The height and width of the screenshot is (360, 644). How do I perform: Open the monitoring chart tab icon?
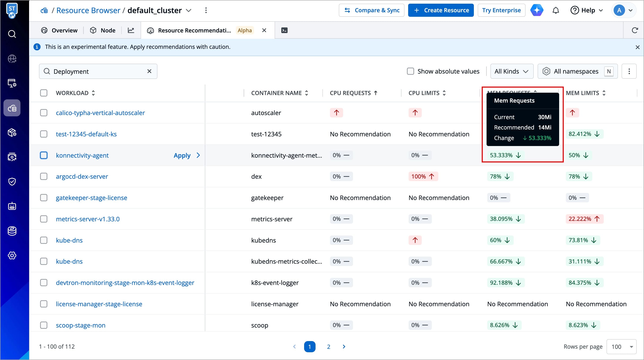[x=131, y=30]
